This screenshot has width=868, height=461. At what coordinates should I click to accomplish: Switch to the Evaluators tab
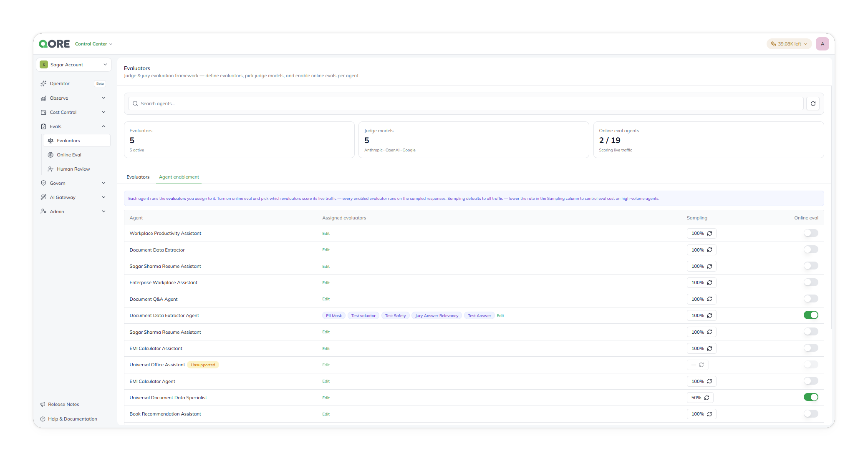(138, 177)
